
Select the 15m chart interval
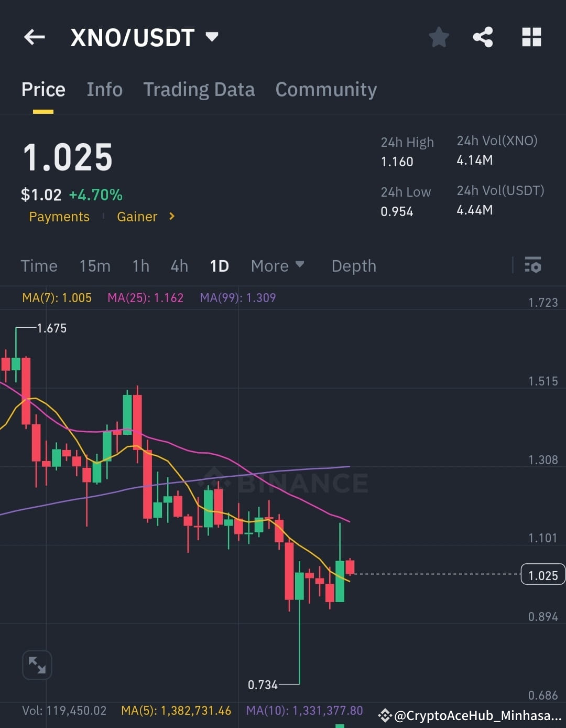pyautogui.click(x=95, y=266)
